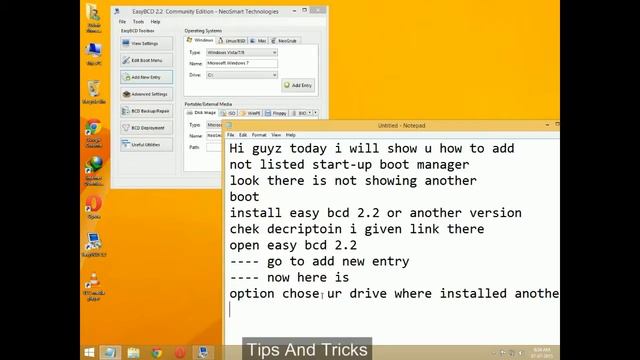The width and height of the screenshot is (640, 360).
Task: Click the Notepad title bar icon
Action: coord(229,125)
